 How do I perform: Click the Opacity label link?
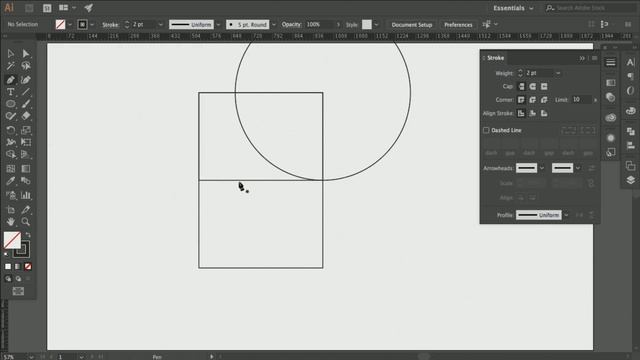[291, 24]
